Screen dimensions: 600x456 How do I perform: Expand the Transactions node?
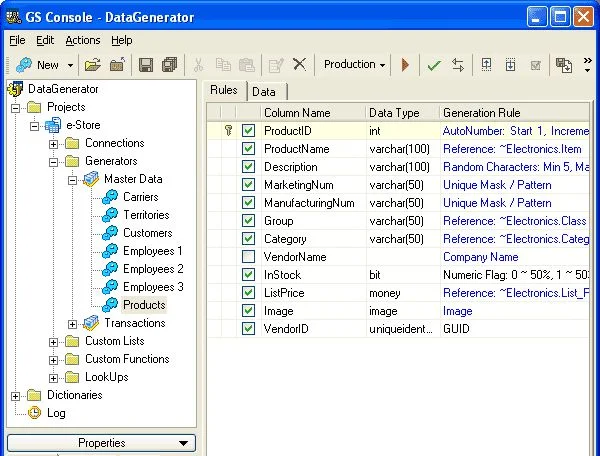point(72,324)
